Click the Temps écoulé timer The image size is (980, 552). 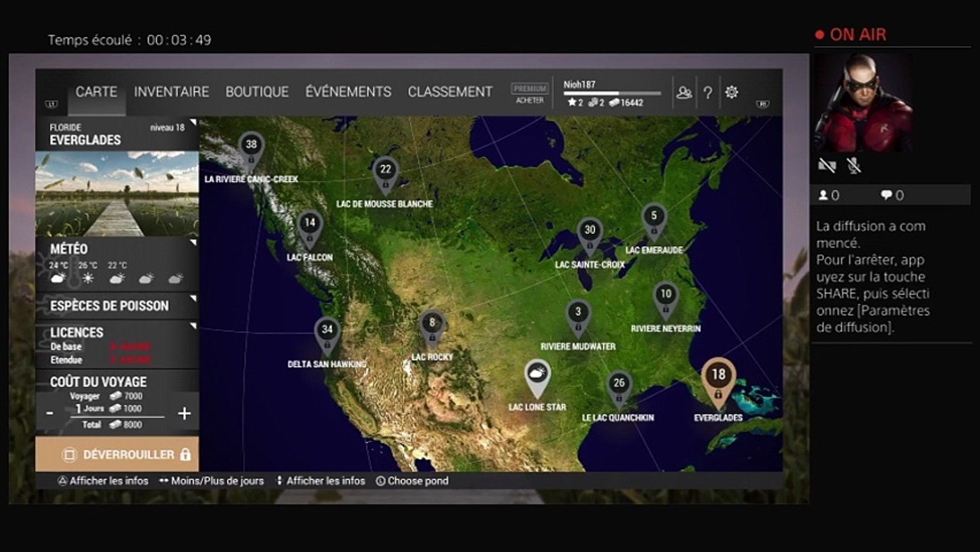129,40
